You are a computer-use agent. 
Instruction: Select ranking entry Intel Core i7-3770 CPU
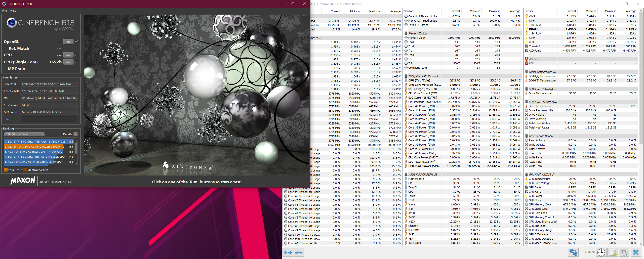click(x=39, y=162)
